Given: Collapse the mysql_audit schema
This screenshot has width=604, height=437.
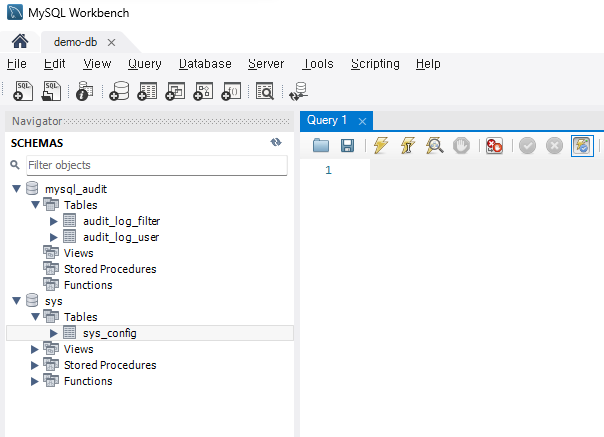Looking at the screenshot, I should [x=16, y=189].
